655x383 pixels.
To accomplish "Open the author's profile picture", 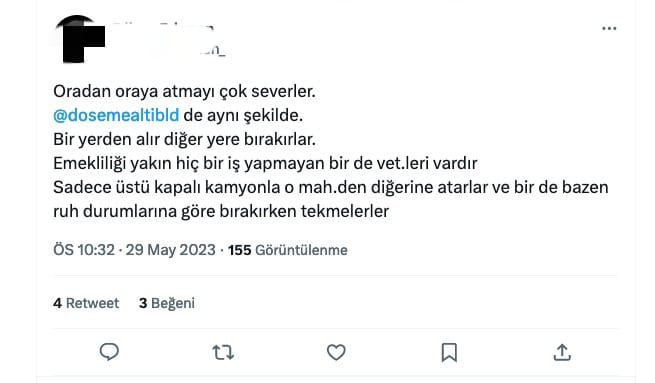I will point(79,39).
